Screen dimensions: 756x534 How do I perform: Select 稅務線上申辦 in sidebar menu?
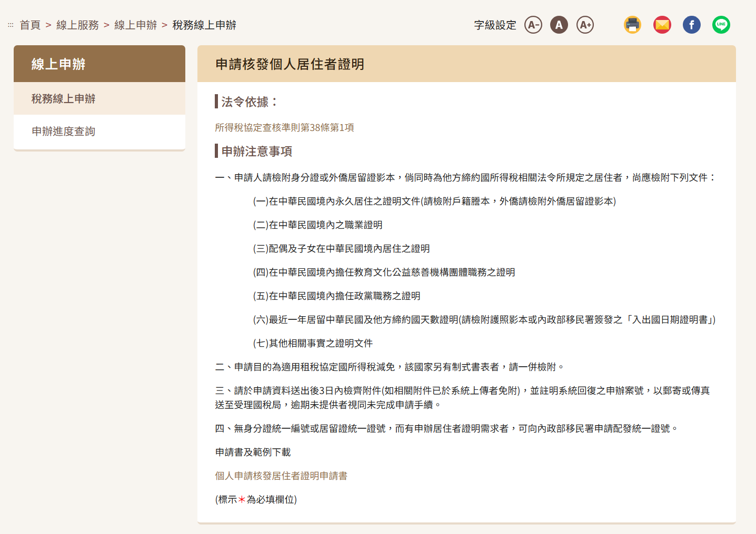(x=100, y=98)
